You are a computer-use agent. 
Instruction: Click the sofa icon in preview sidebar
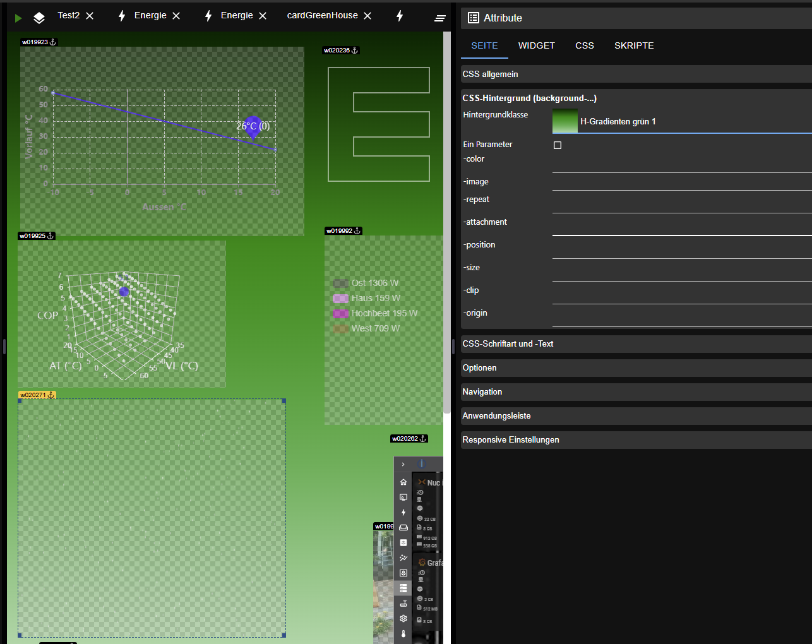[403, 527]
